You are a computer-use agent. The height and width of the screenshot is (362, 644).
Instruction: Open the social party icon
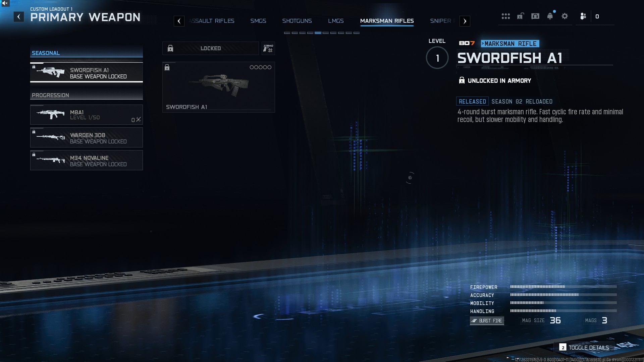(x=583, y=16)
